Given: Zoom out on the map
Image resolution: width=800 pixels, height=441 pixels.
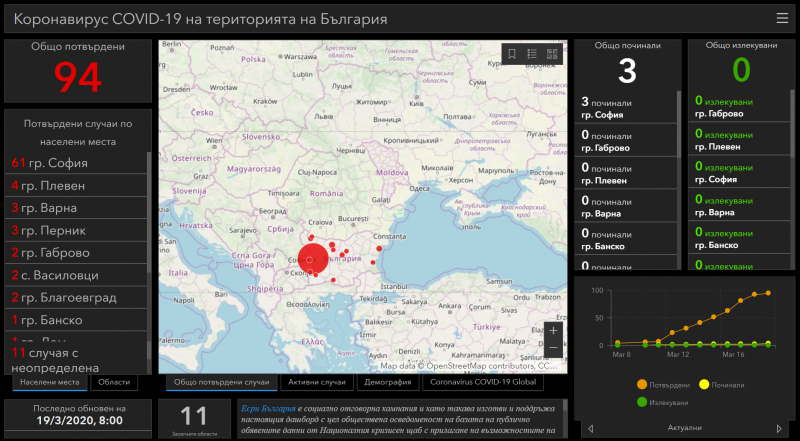Looking at the screenshot, I should (554, 348).
